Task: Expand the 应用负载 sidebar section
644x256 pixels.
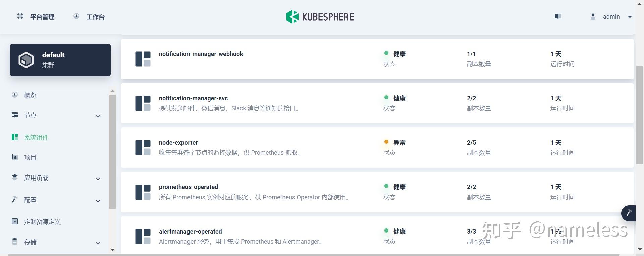Action: 98,179
